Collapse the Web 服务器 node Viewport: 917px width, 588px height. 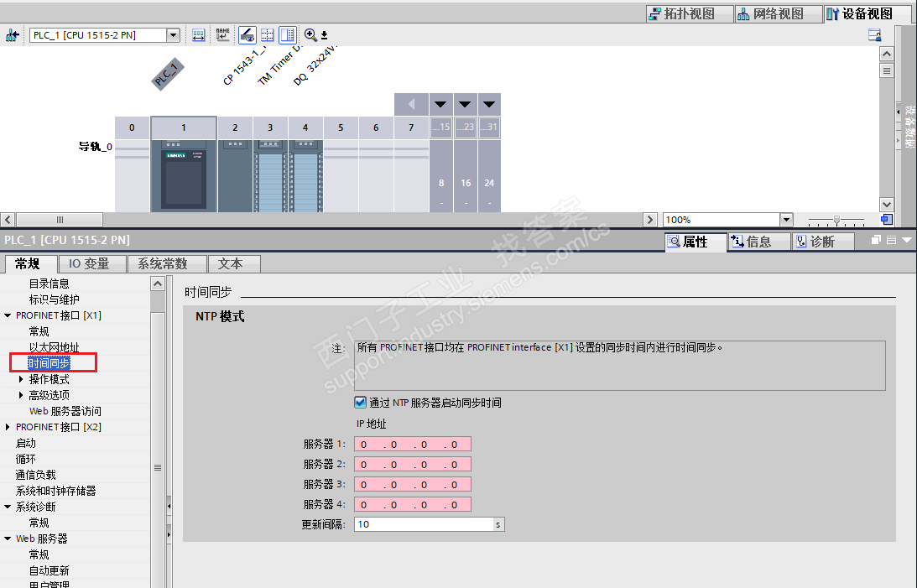[x=8, y=539]
